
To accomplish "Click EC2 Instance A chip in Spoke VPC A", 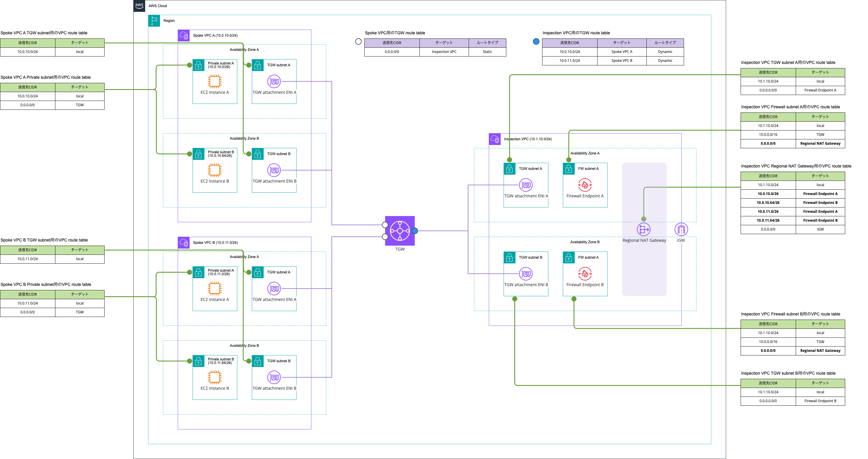I will [x=215, y=81].
